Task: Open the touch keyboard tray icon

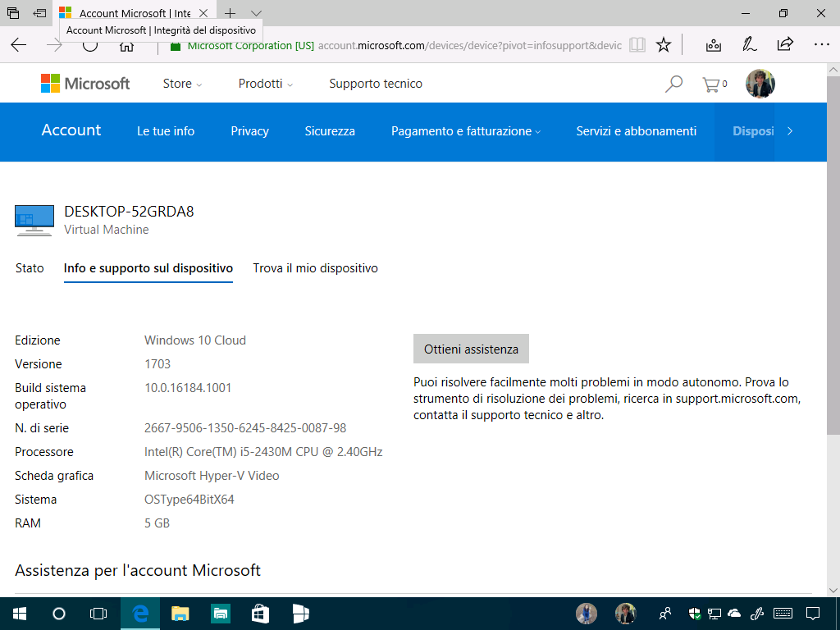Action: 783,614
